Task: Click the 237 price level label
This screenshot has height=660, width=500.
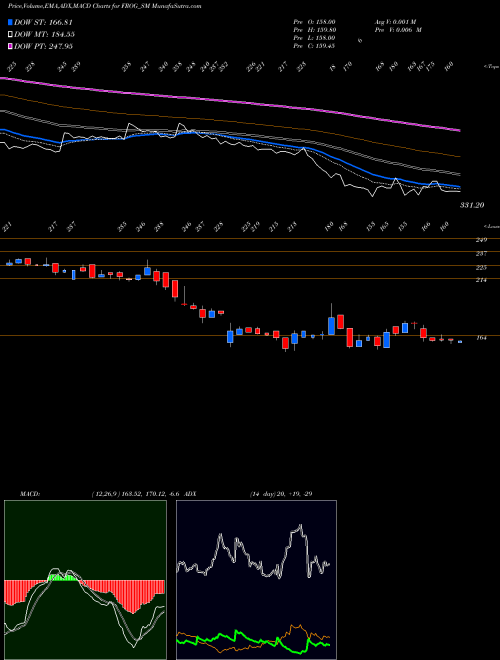Action: pos(481,253)
